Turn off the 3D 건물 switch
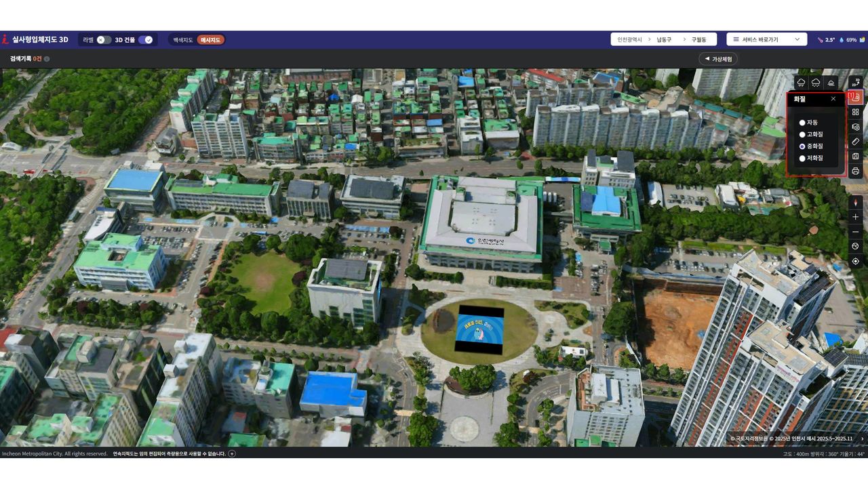The image size is (868, 488). 146,40
